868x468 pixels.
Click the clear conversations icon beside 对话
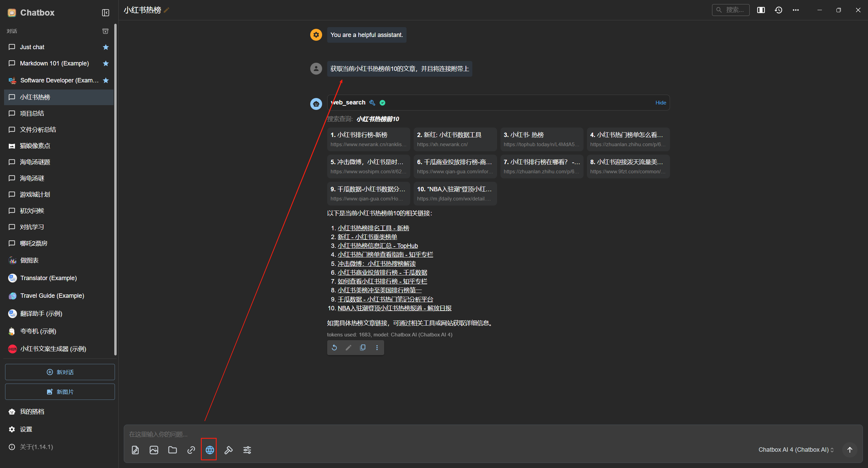tap(105, 31)
